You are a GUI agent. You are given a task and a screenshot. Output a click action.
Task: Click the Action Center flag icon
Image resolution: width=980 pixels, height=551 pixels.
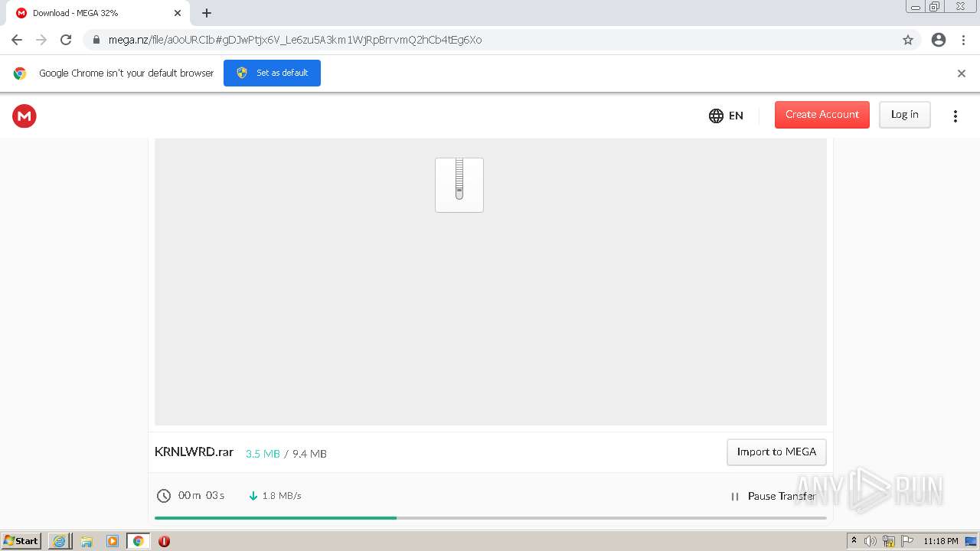tap(907, 541)
